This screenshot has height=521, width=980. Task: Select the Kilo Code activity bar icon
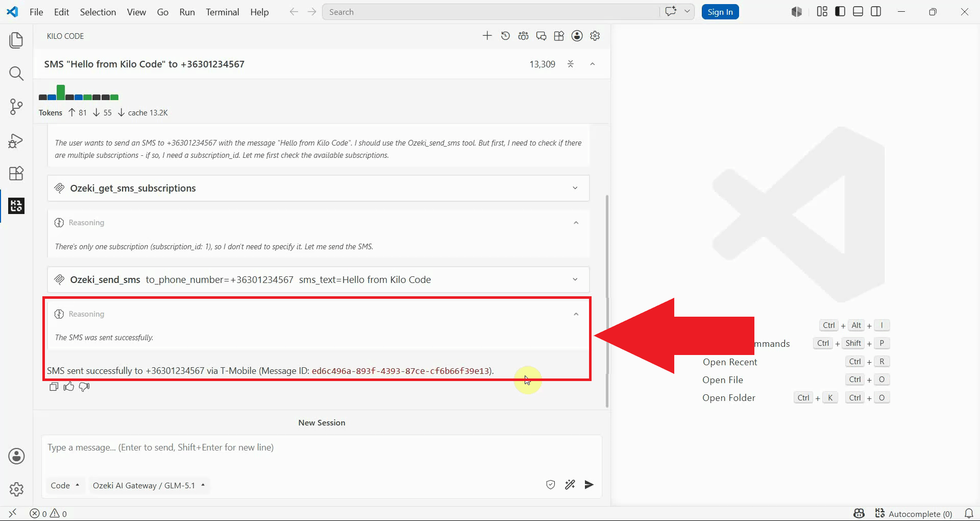click(16, 206)
